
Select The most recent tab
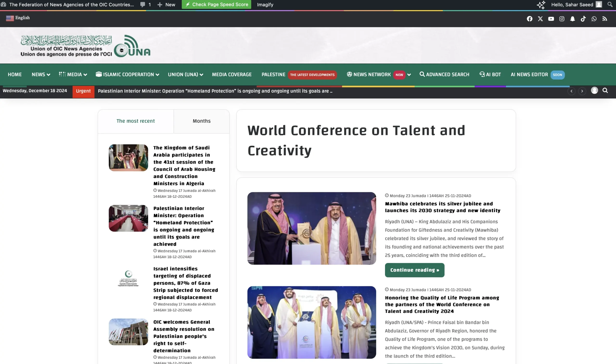click(x=135, y=121)
